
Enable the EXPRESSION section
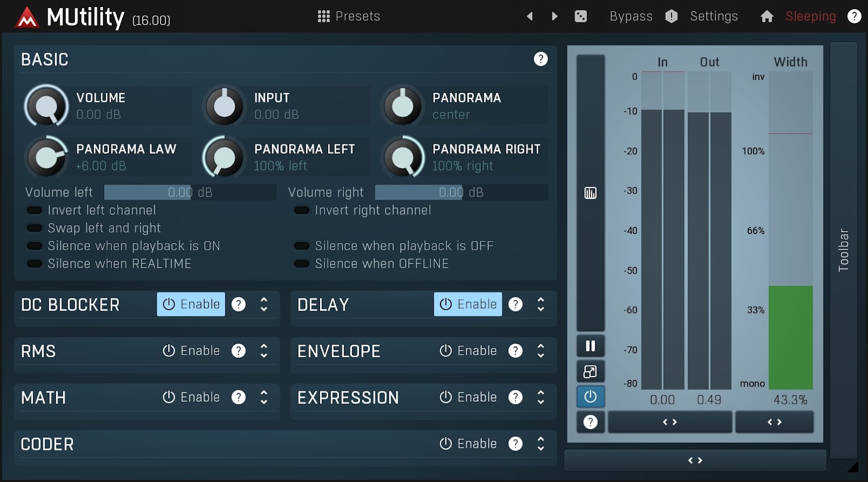click(x=468, y=397)
